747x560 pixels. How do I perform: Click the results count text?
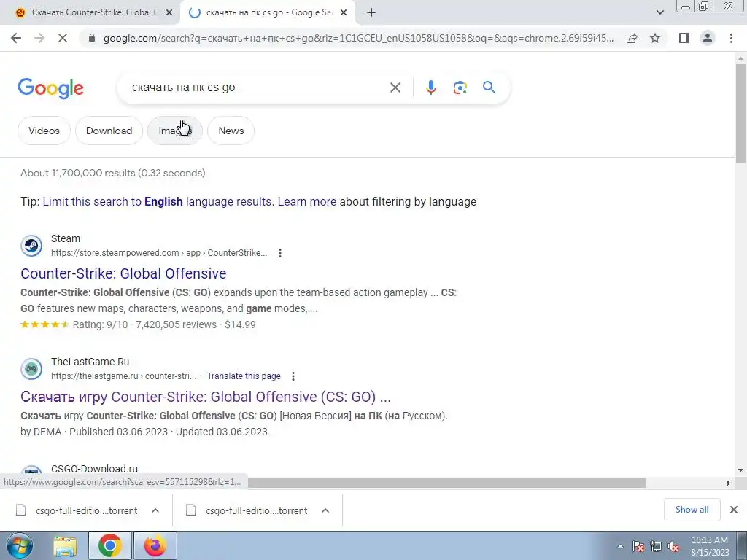coord(113,173)
